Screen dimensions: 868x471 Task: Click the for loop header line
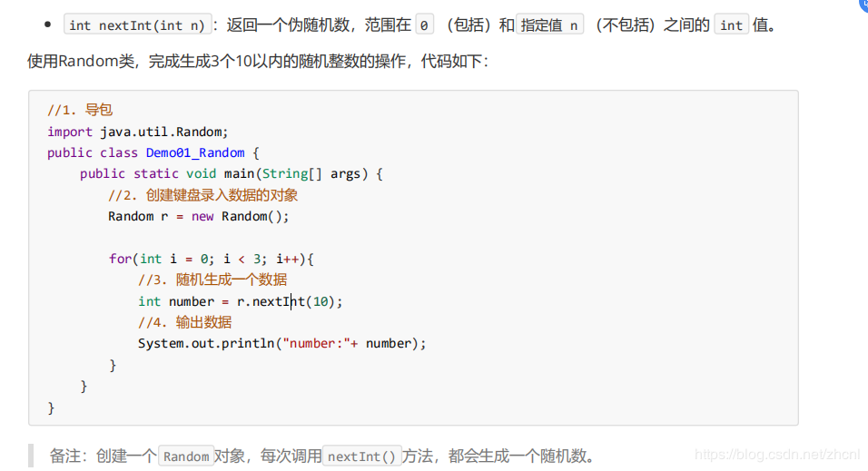coord(211,259)
